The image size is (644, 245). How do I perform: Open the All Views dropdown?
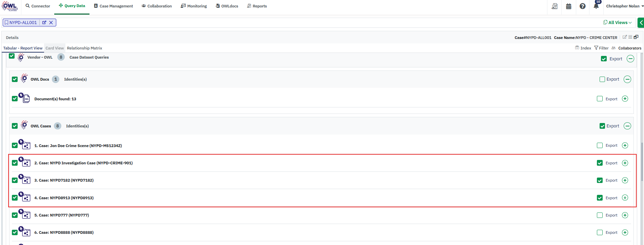click(x=617, y=23)
